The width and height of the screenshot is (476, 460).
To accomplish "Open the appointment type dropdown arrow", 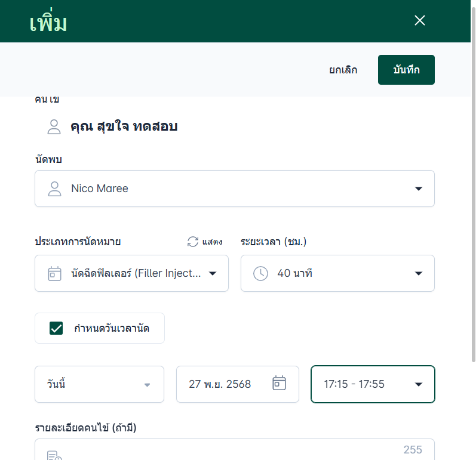I will point(213,273).
